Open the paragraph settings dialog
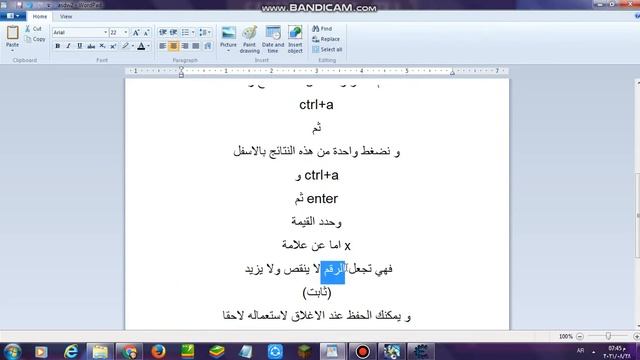Image resolution: width=640 pixels, height=360 pixels. pyautogui.click(x=208, y=46)
